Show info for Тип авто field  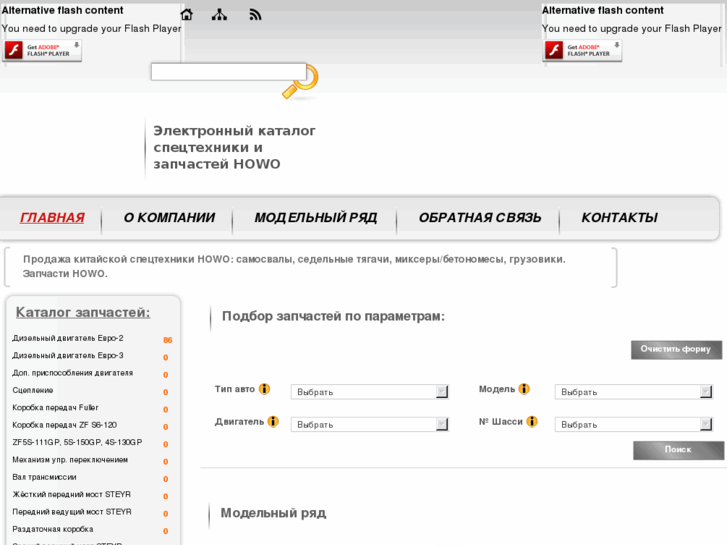(264, 389)
